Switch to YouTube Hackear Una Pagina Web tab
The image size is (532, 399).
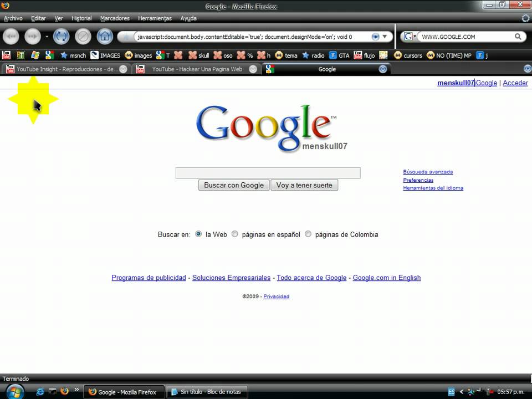coord(196,69)
